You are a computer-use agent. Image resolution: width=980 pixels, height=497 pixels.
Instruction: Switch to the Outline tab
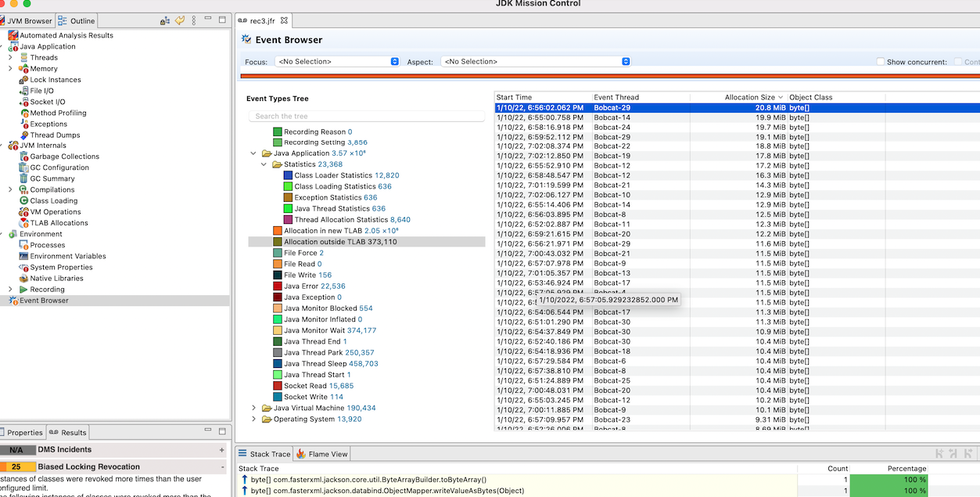click(77, 21)
